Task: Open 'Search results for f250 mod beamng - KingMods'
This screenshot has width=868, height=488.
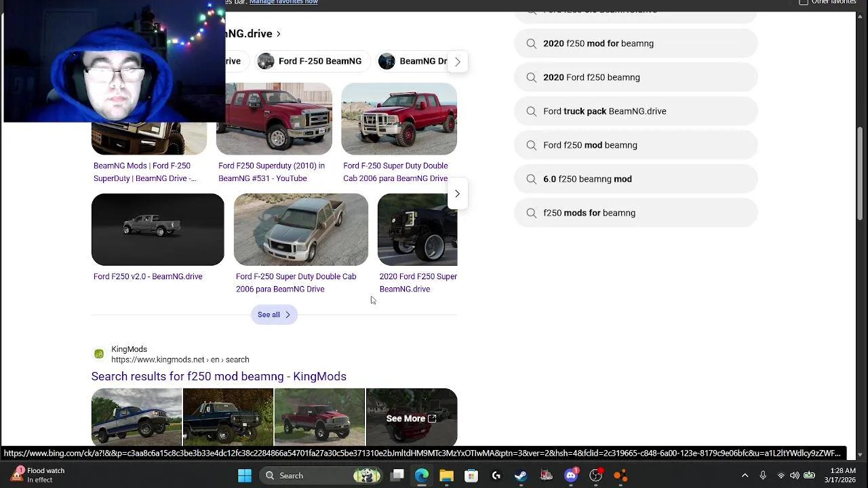Action: 218,376
